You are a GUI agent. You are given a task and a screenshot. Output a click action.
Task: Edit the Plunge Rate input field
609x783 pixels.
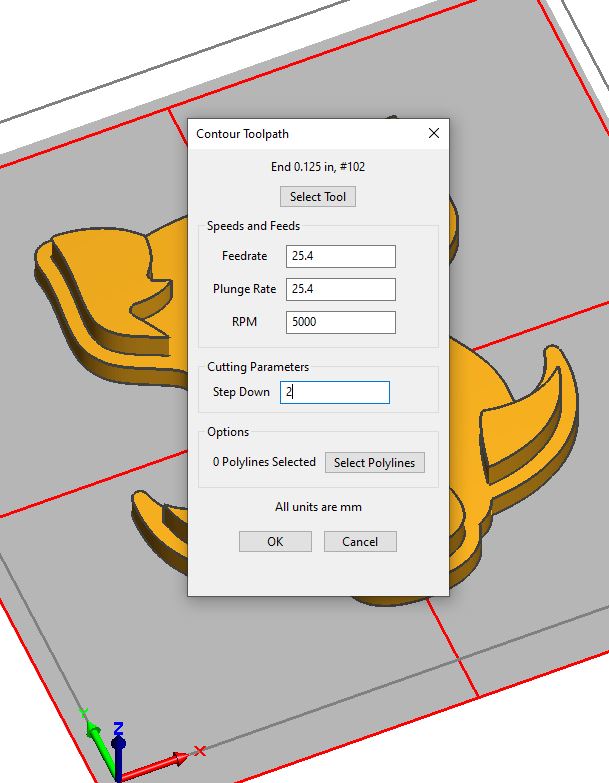(x=341, y=289)
